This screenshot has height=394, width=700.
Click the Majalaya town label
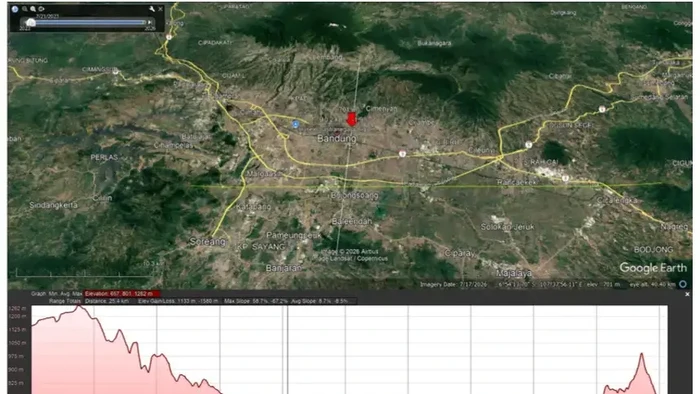tap(514, 273)
